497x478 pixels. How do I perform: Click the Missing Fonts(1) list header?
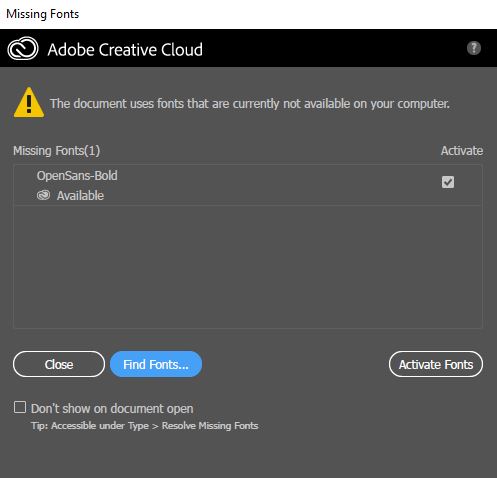coord(57,151)
